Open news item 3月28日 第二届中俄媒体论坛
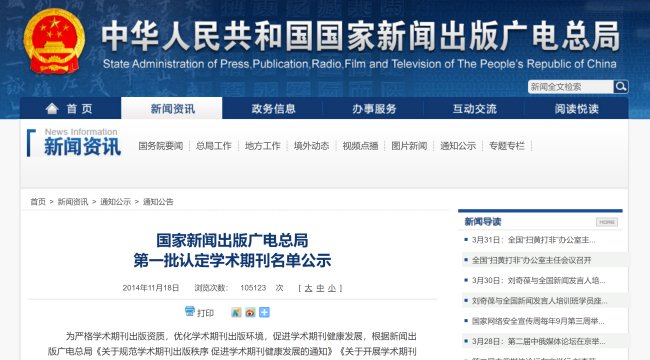The image size is (650, 360). coord(538,341)
